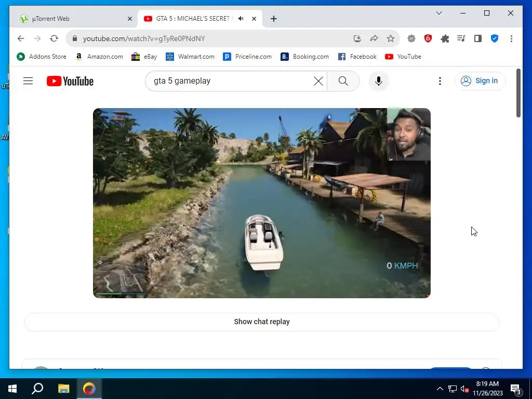Viewport: 532px width, 399px height.
Task: Open browser three-dot main menu
Action: (x=511, y=38)
